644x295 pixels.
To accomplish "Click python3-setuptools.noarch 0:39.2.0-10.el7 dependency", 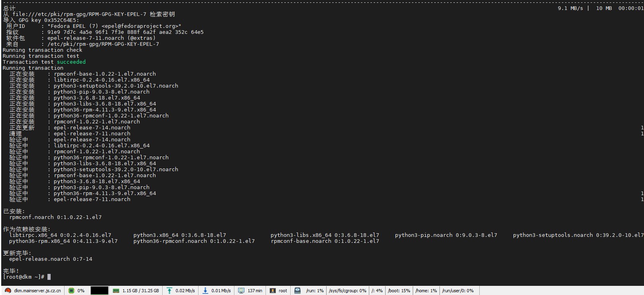I will tap(578, 235).
